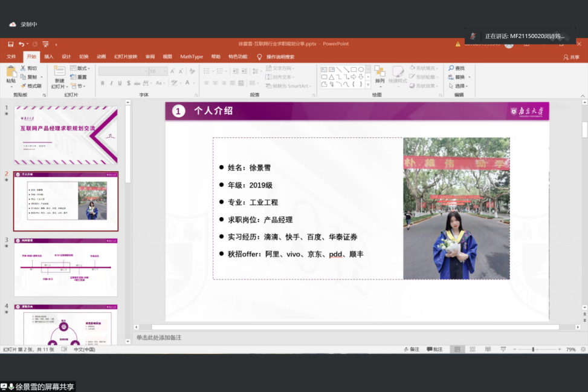Click the Share (共享) button
The height and width of the screenshot is (392, 588).
click(x=571, y=57)
